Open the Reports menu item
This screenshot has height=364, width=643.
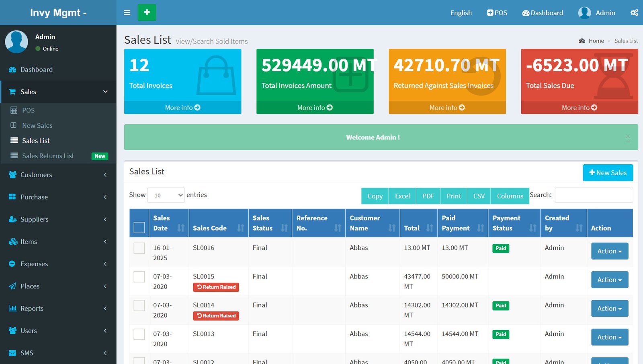[58, 309]
